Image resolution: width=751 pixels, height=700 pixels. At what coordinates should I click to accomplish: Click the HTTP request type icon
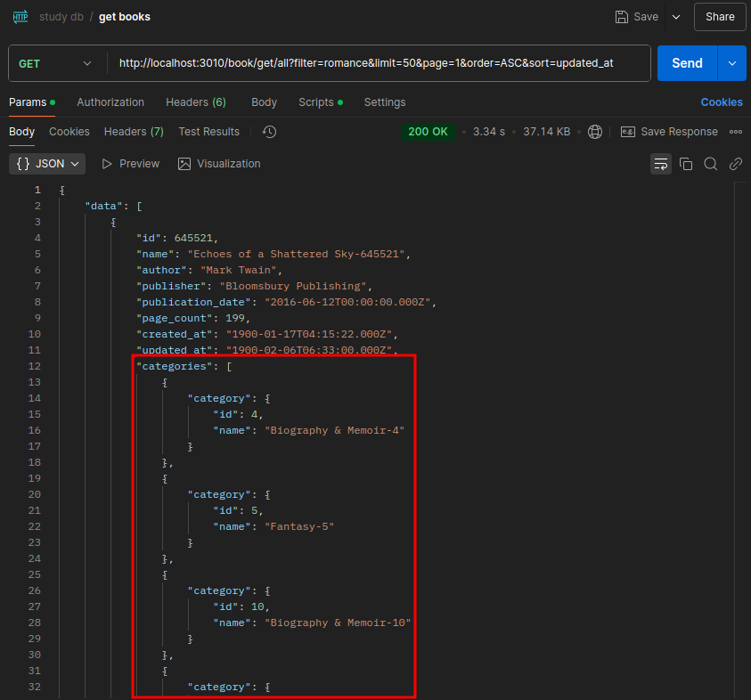point(20,17)
